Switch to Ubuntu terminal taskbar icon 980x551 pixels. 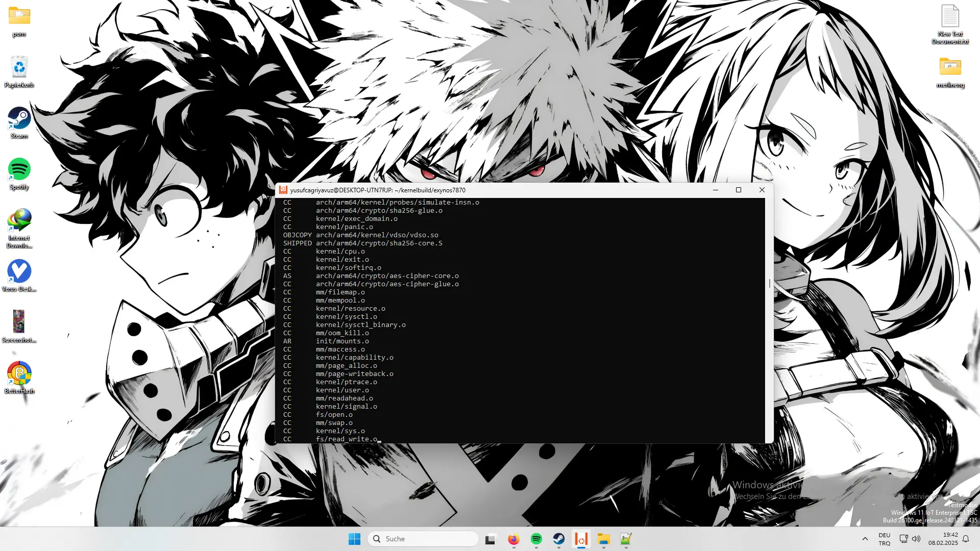pos(581,539)
